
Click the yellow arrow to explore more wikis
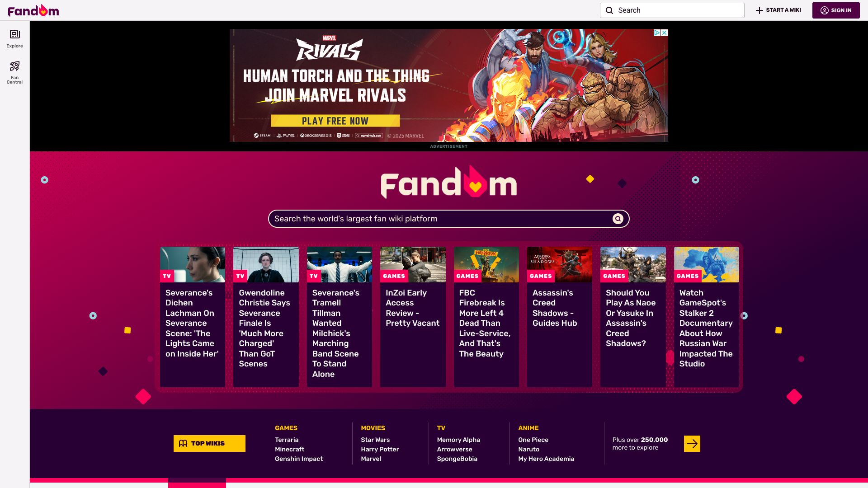(x=692, y=444)
